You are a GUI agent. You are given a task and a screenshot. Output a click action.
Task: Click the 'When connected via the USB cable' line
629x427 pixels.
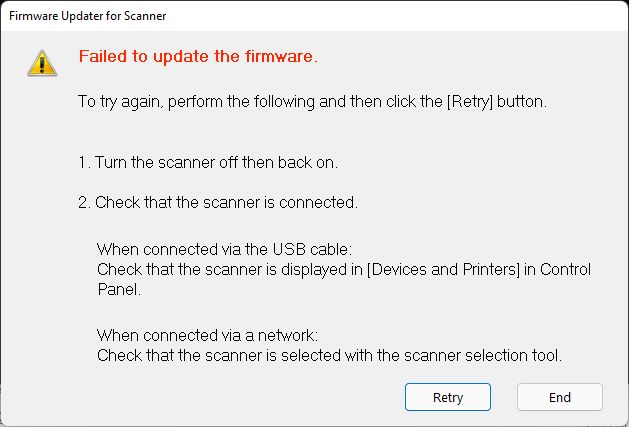[x=224, y=249]
